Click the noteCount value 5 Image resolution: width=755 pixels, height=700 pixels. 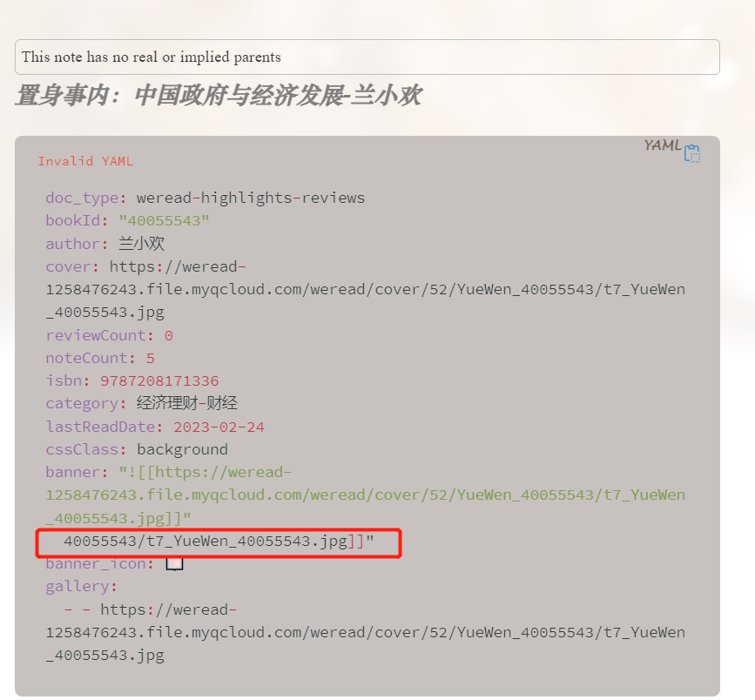150,358
